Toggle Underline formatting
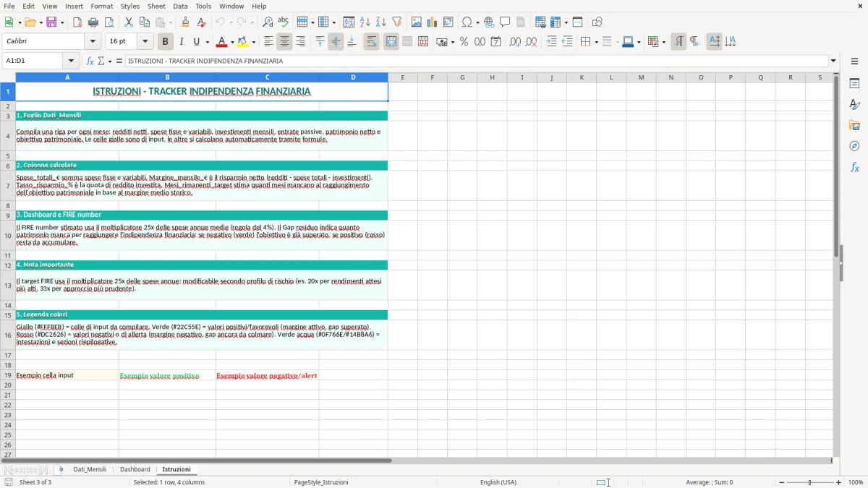Screen dimensions: 868x488 [196, 42]
